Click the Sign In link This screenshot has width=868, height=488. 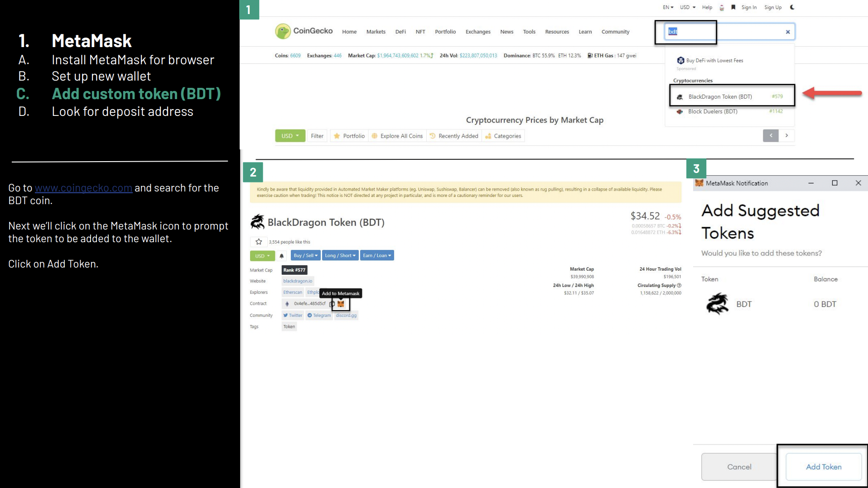749,7
